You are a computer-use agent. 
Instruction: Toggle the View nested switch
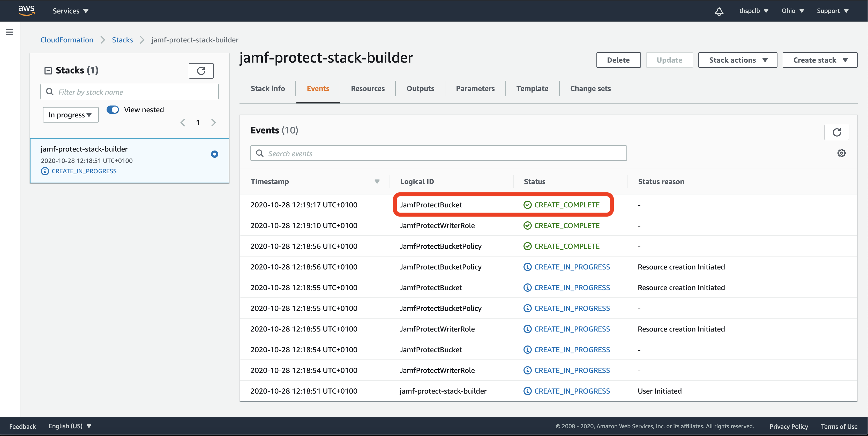pyautogui.click(x=113, y=110)
